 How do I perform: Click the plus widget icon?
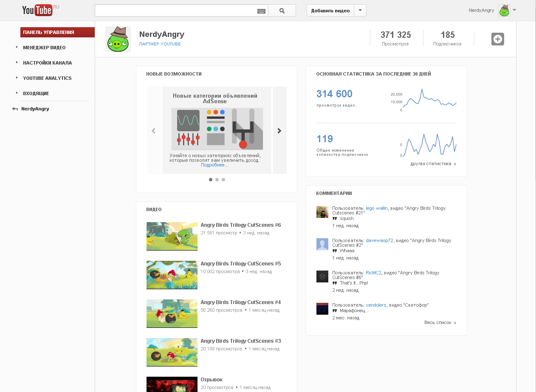pos(498,39)
